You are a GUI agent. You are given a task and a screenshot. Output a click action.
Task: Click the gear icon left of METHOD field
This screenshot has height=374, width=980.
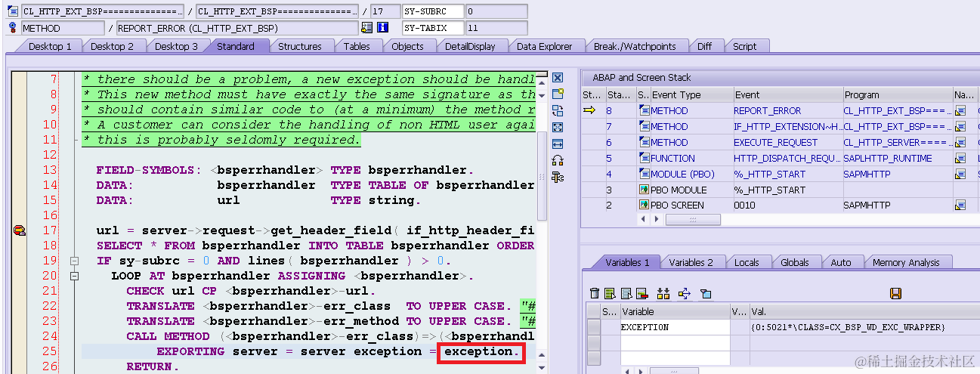point(12,28)
